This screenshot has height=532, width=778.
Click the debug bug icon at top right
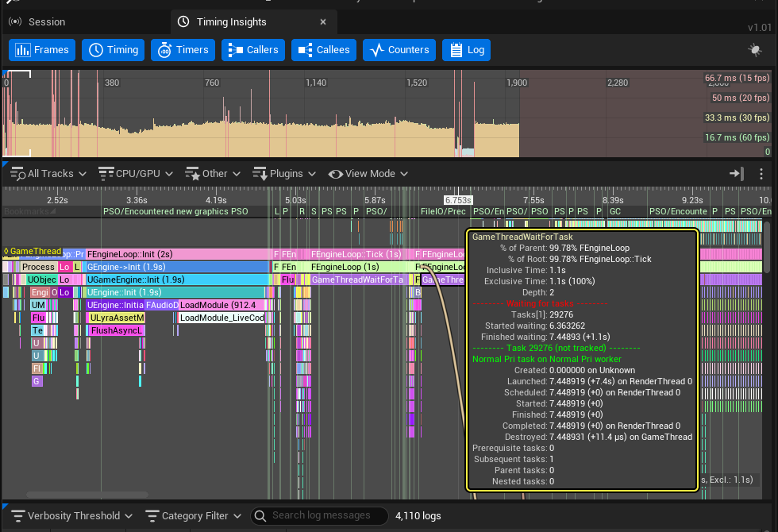[755, 50]
